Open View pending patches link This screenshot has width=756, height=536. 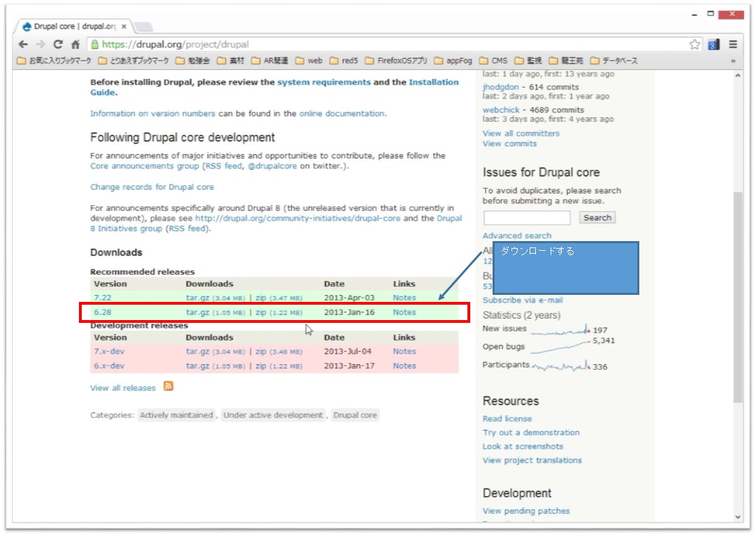point(526,511)
